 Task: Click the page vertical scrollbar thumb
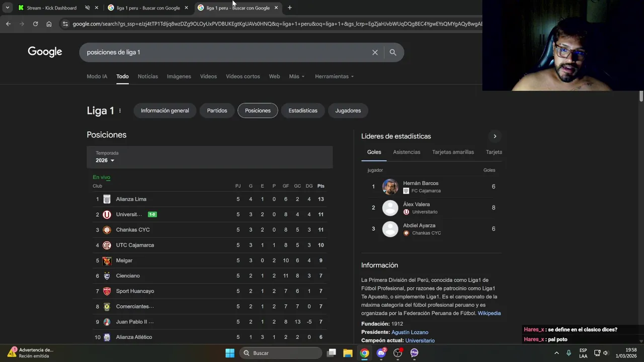coord(641,96)
